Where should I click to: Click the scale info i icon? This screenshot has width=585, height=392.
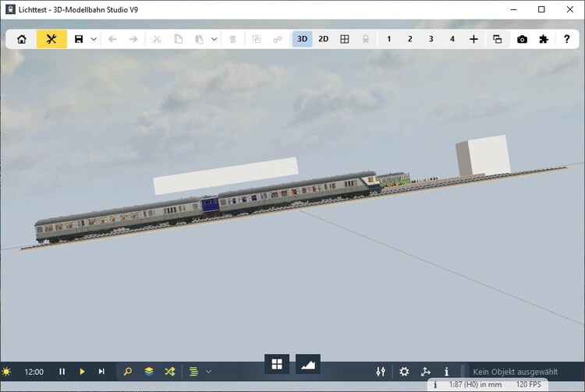[x=435, y=384]
